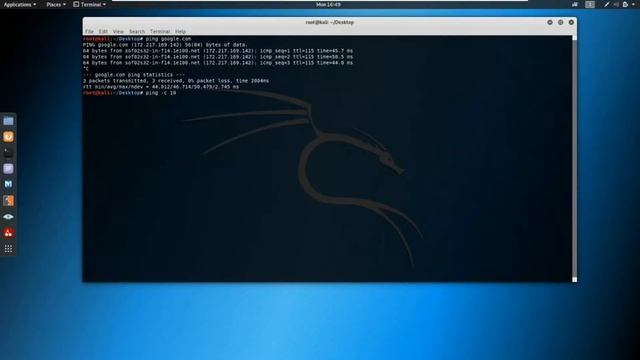Click the 'google.com ping statistics' line

pos(134,75)
